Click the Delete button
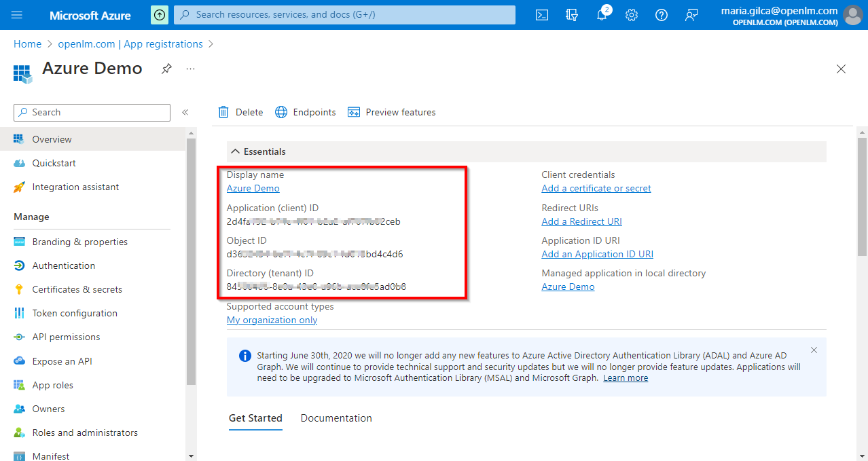Image resolution: width=868 pixels, height=461 pixels. (x=240, y=112)
